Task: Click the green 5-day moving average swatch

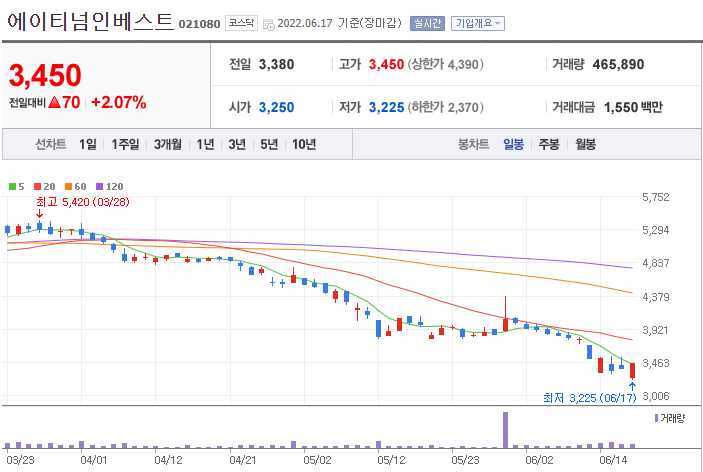Action: pyautogui.click(x=12, y=186)
